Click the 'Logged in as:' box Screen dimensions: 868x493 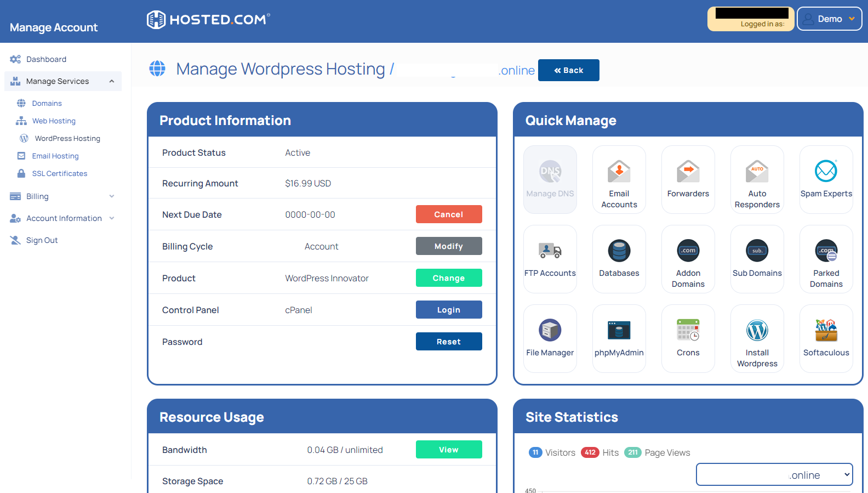[751, 19]
